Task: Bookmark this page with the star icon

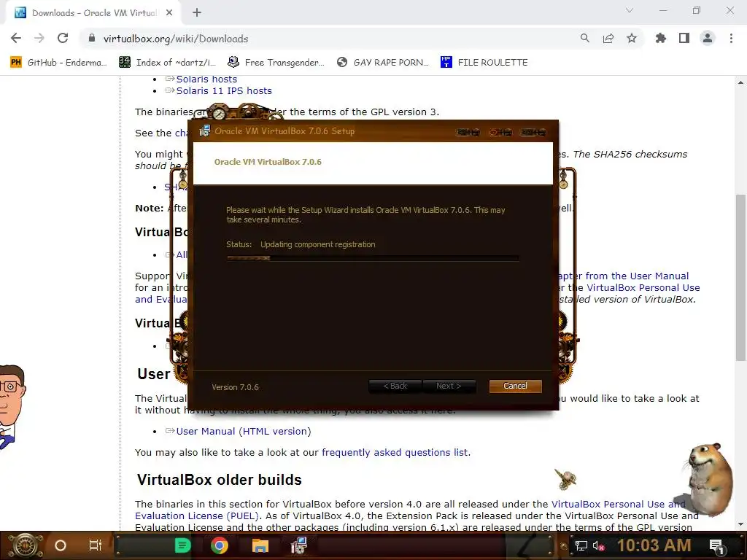Action: coord(632,38)
